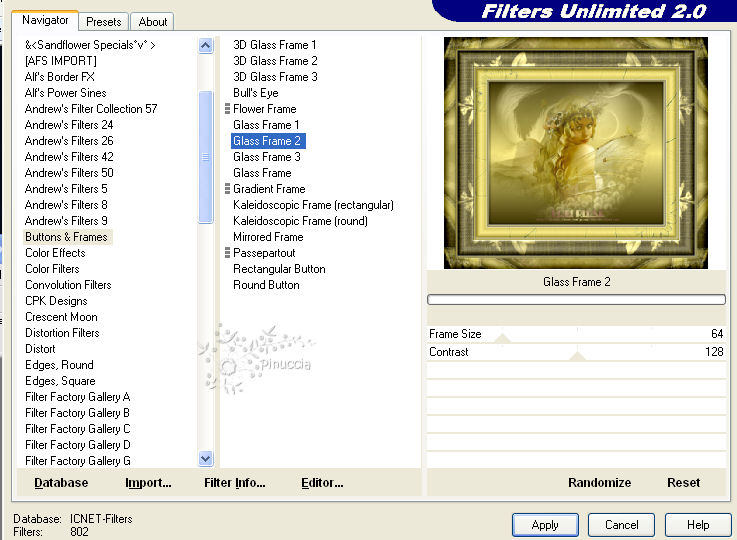Click grip icon beside Passepartout
The image size is (737, 540).
click(227, 253)
